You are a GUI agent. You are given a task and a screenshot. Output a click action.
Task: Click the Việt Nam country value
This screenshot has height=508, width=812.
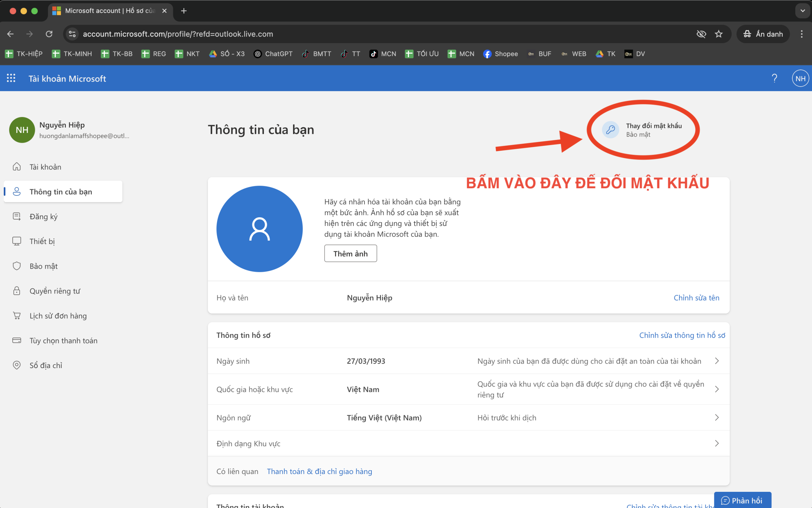363,389
